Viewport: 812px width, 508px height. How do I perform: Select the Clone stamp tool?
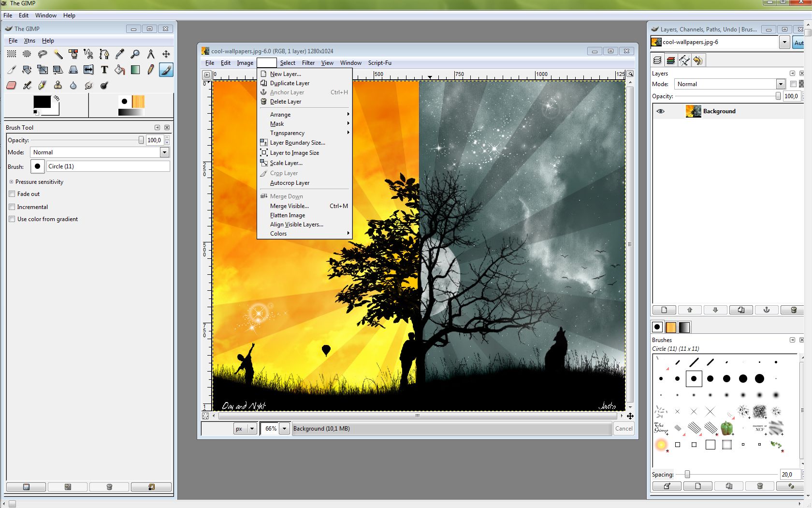click(x=58, y=85)
